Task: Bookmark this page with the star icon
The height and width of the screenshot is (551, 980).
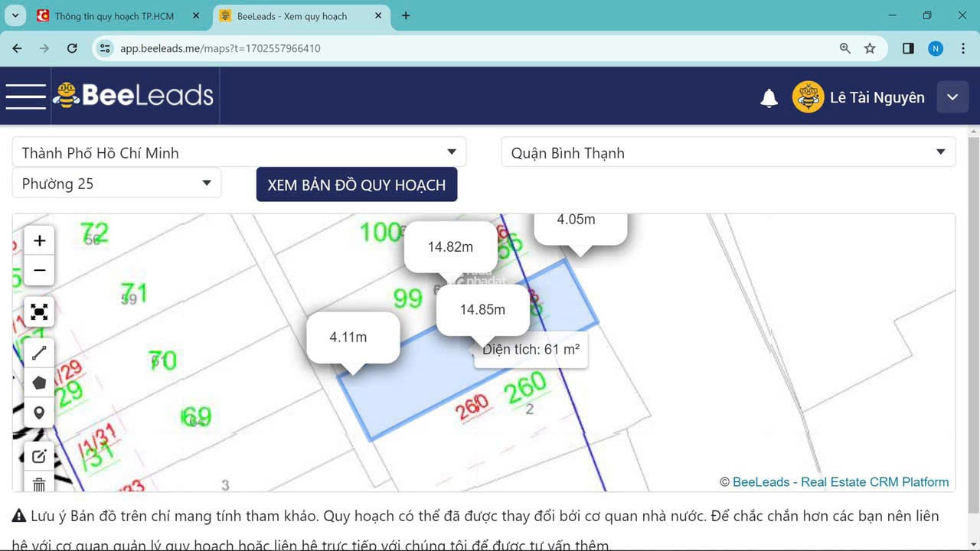Action: coord(870,48)
